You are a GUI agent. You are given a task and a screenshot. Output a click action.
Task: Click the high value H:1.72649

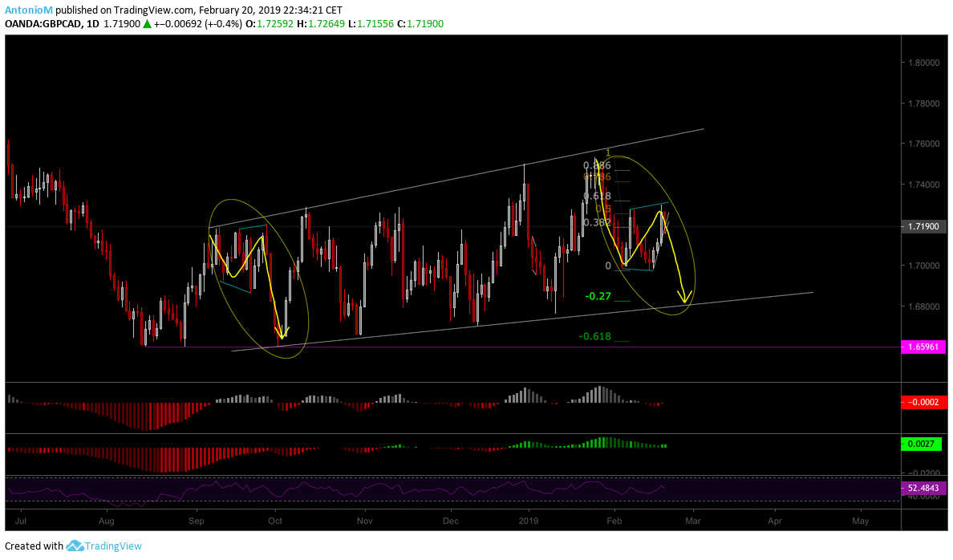pos(320,24)
